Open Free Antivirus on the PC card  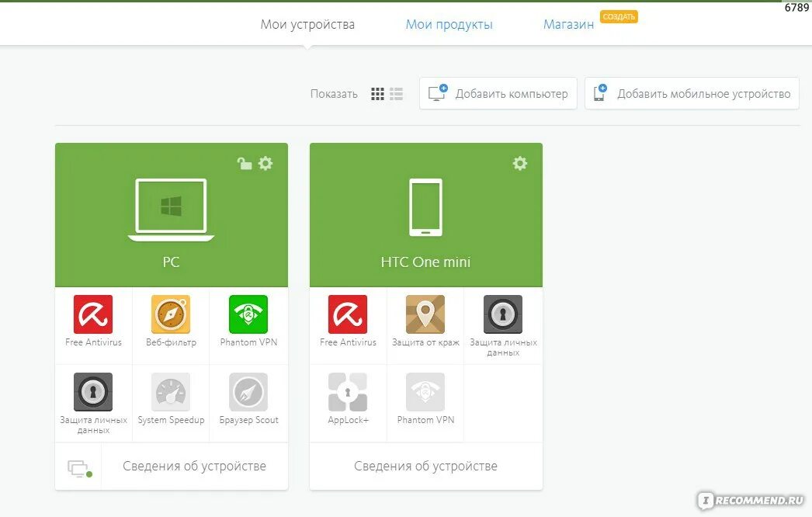click(93, 314)
